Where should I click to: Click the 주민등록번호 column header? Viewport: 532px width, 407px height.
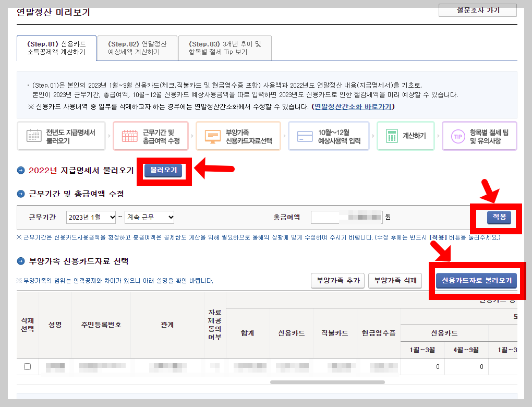coord(101,325)
